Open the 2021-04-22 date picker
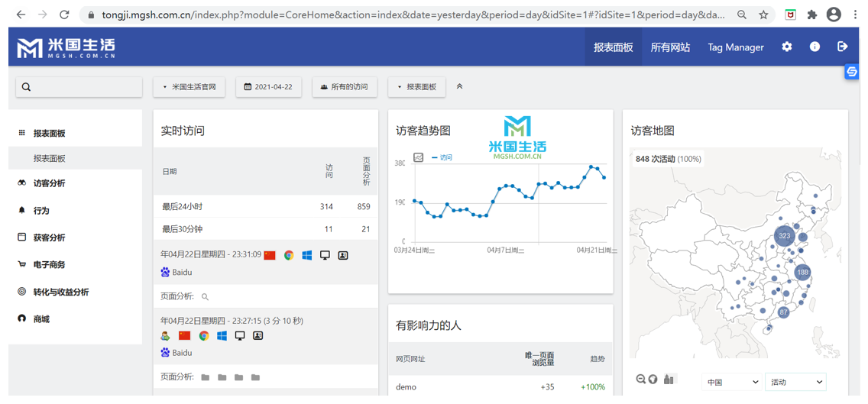 click(x=268, y=87)
